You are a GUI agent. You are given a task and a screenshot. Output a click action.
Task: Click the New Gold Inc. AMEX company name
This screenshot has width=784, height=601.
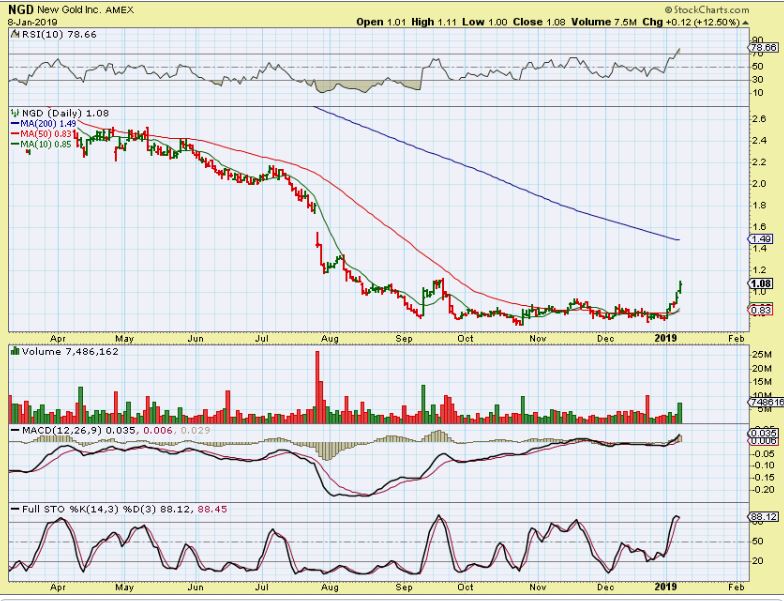pyautogui.click(x=86, y=10)
